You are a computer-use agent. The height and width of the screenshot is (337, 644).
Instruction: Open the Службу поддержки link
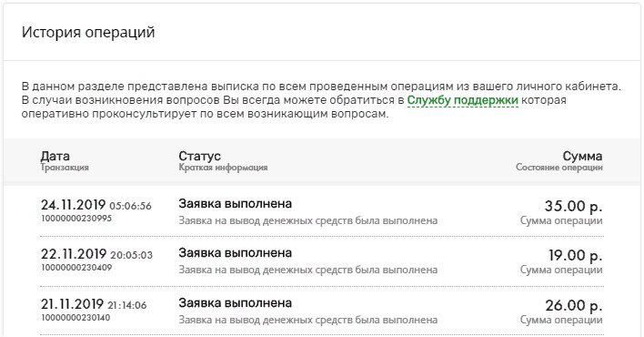[462, 100]
